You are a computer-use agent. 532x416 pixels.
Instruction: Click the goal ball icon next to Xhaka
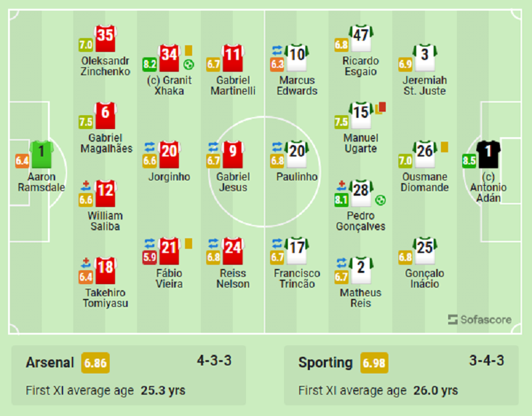pyautogui.click(x=188, y=65)
